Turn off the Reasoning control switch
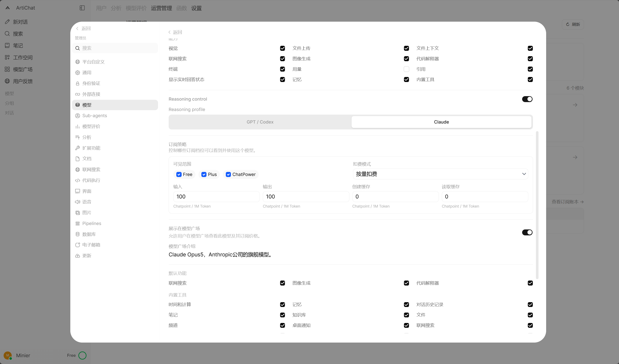This screenshot has width=619, height=364. tap(527, 99)
